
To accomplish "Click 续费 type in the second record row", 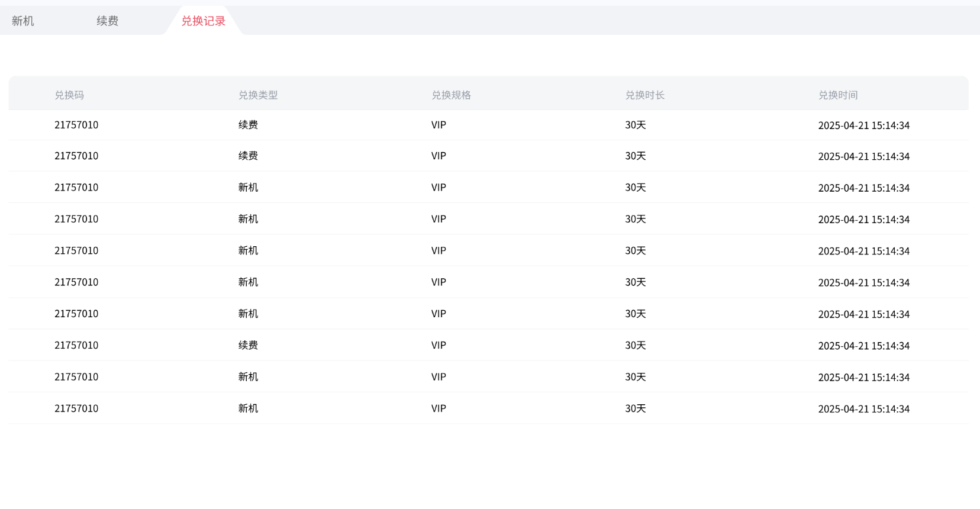I will point(248,156).
